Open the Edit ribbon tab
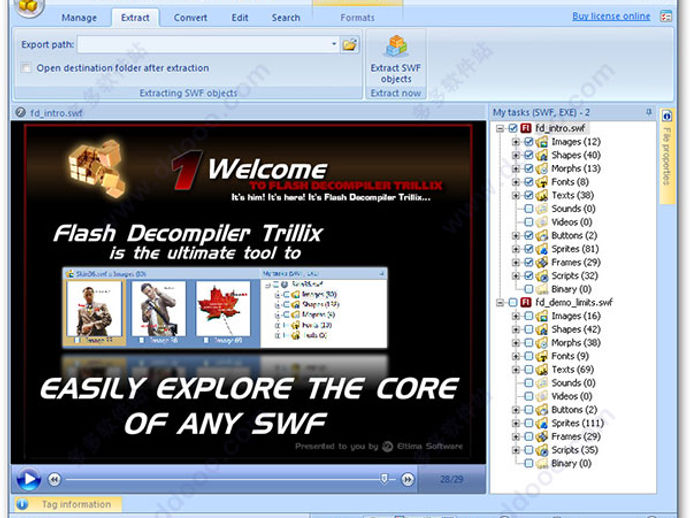This screenshot has width=690, height=518. click(240, 18)
